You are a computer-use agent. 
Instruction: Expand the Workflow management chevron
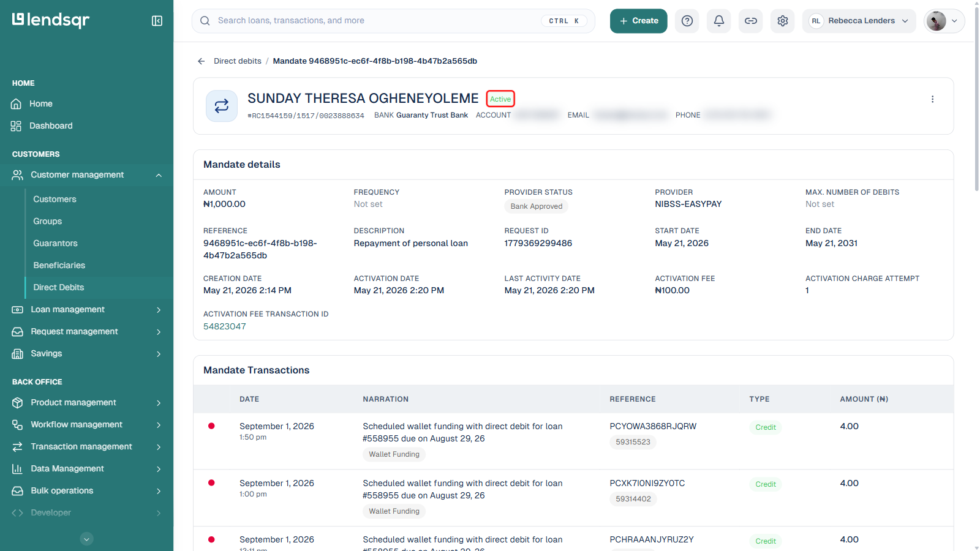point(159,425)
